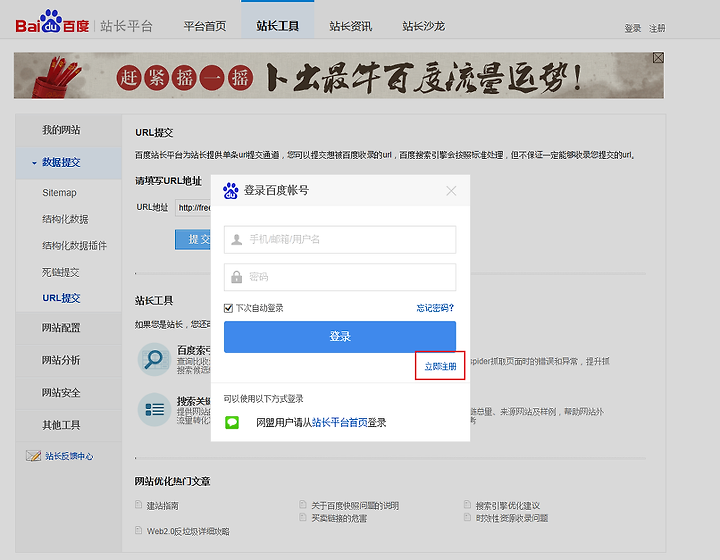
Task: Click the document icon beside 搜索引擎优化建议
Action: tap(467, 504)
